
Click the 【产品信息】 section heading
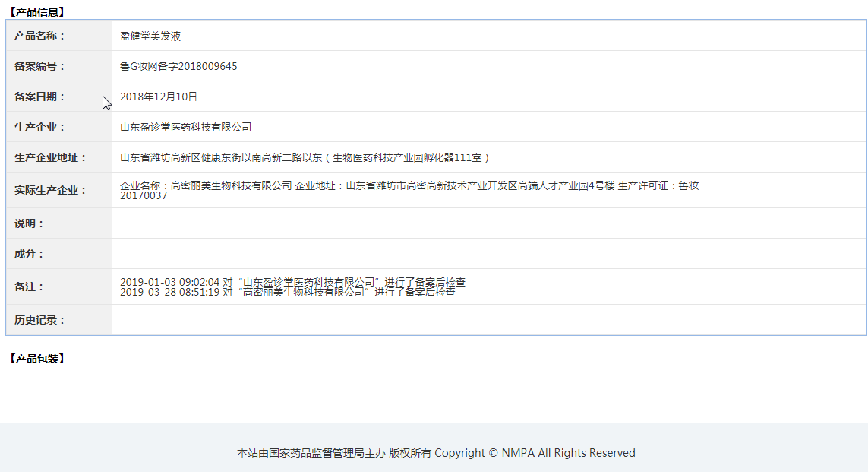tap(36, 12)
